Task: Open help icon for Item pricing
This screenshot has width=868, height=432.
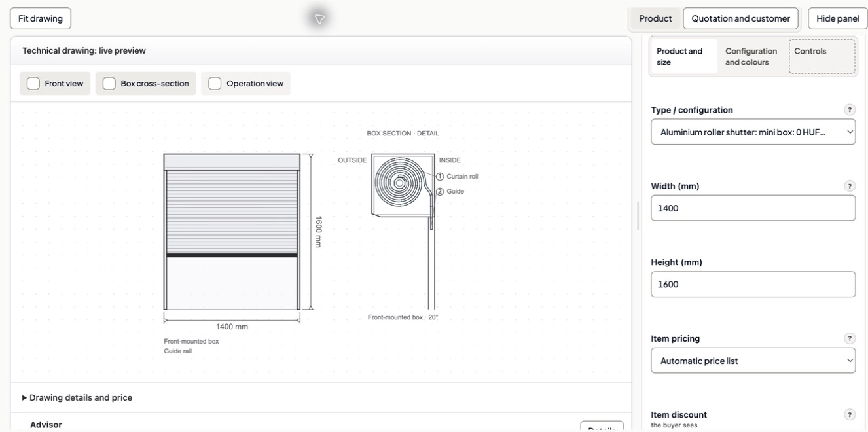Action: [850, 338]
